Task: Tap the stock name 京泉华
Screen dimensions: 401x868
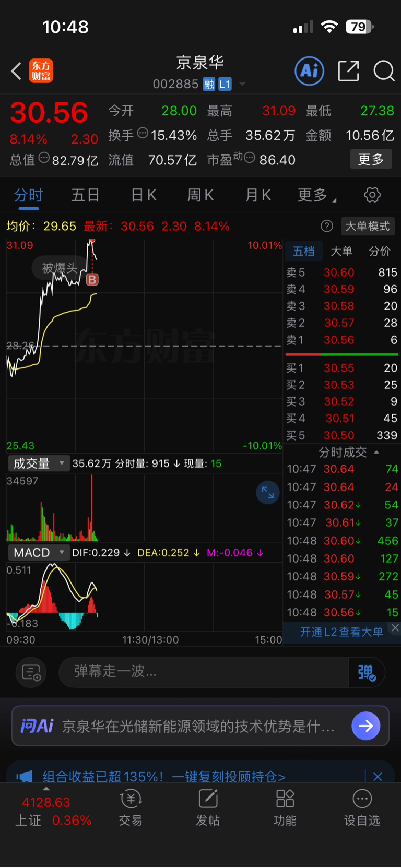Action: point(200,63)
